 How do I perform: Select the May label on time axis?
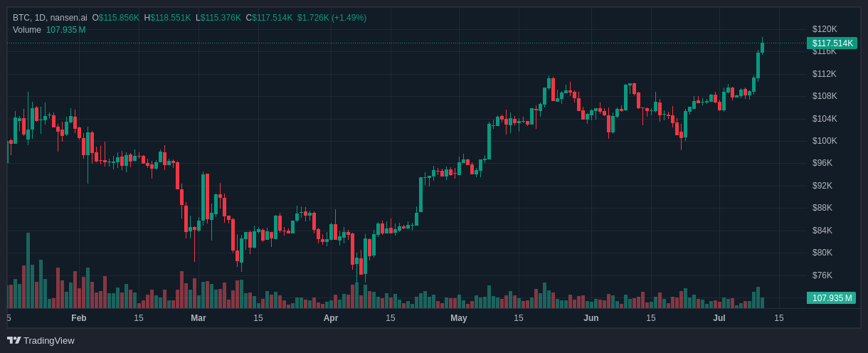click(459, 318)
